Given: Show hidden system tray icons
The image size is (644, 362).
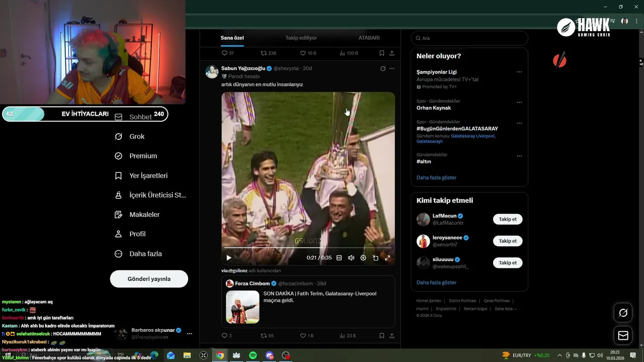Looking at the screenshot, I should 560,355.
